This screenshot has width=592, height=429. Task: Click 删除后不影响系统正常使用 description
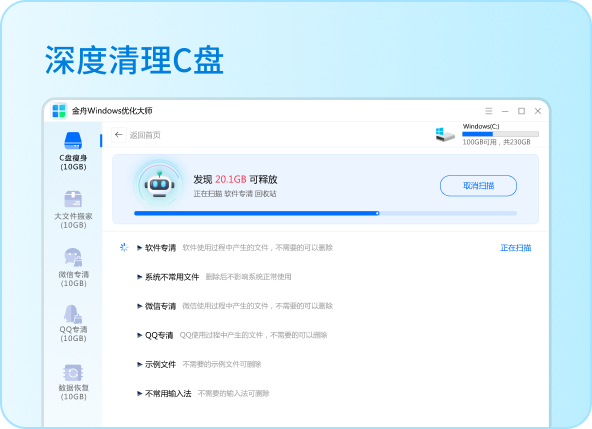pos(248,277)
